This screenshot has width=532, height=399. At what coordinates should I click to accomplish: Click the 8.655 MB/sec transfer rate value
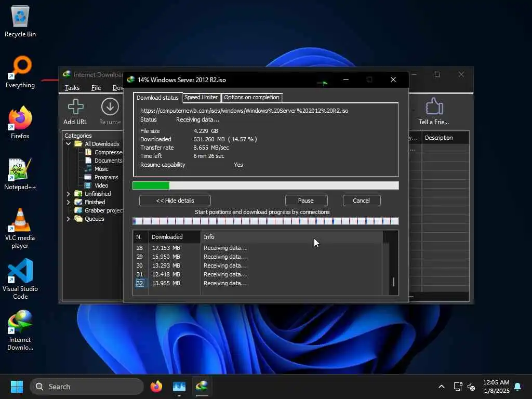pos(211,148)
